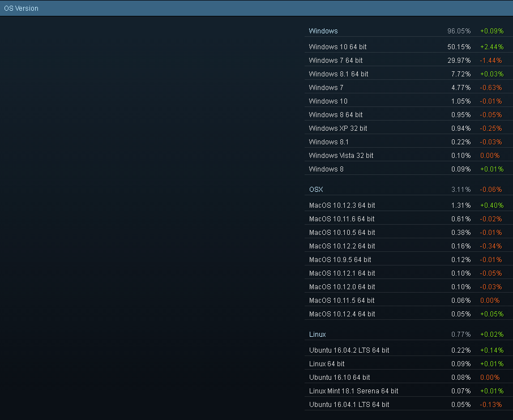Click the Windows 10 64 bit row

point(409,47)
